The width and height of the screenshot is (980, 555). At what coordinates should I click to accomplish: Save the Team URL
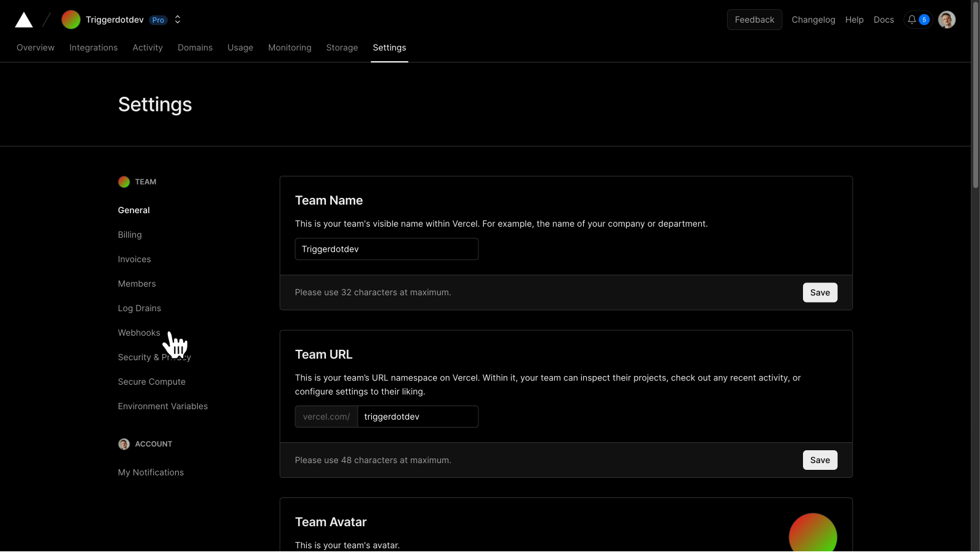820,460
